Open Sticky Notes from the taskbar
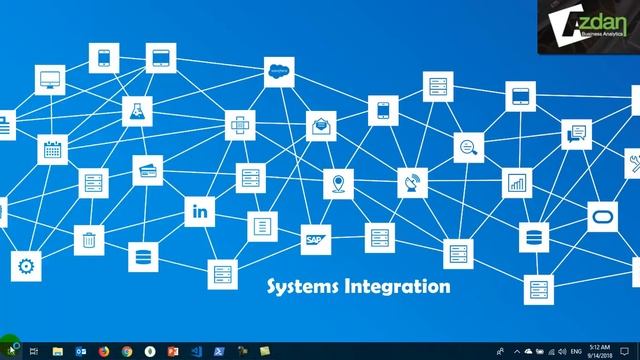Image resolution: width=640 pixels, height=360 pixels. click(x=265, y=351)
